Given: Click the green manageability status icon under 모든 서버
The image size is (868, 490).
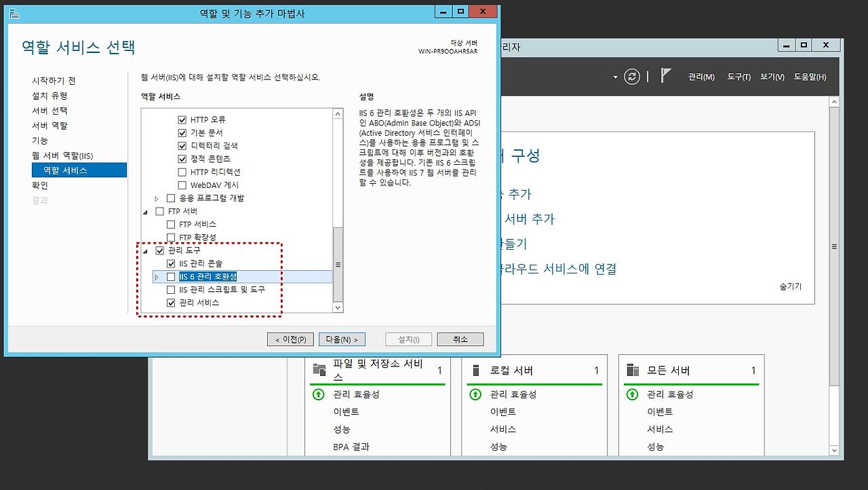Looking at the screenshot, I should coord(632,394).
